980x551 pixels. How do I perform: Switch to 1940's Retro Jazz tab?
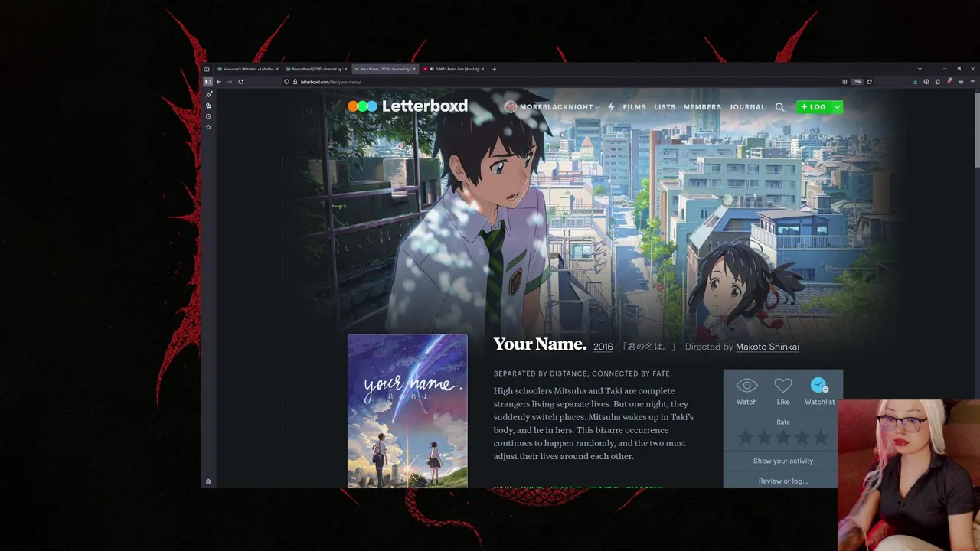click(x=453, y=69)
